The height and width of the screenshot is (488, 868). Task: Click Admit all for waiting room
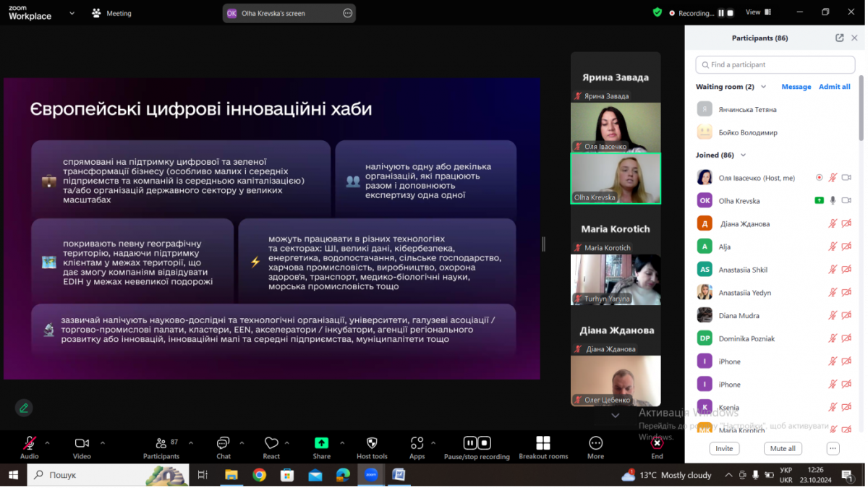tap(834, 87)
